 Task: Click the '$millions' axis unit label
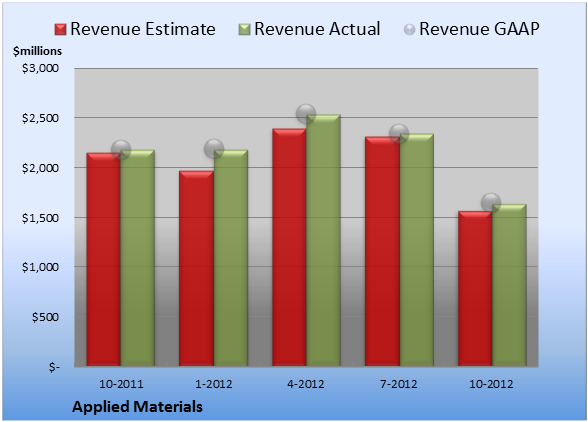tap(38, 51)
